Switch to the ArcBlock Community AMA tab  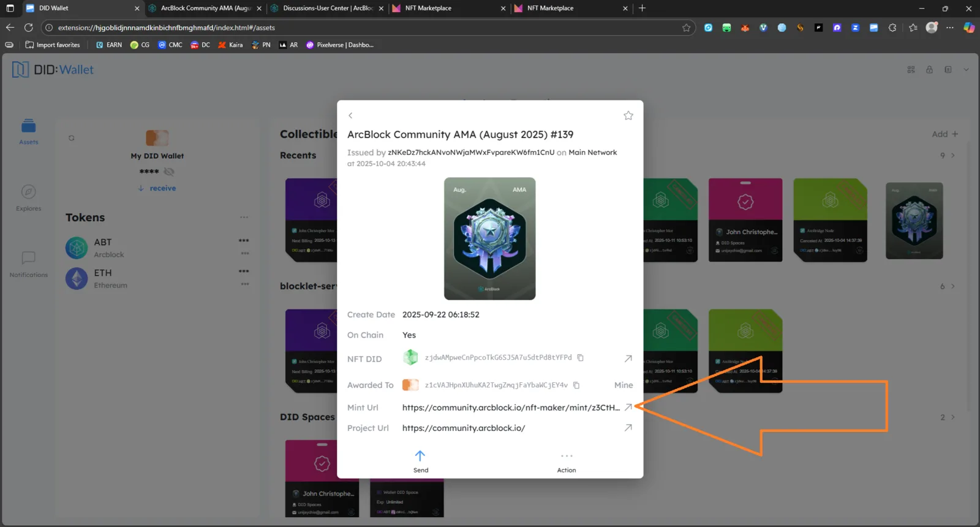point(205,9)
